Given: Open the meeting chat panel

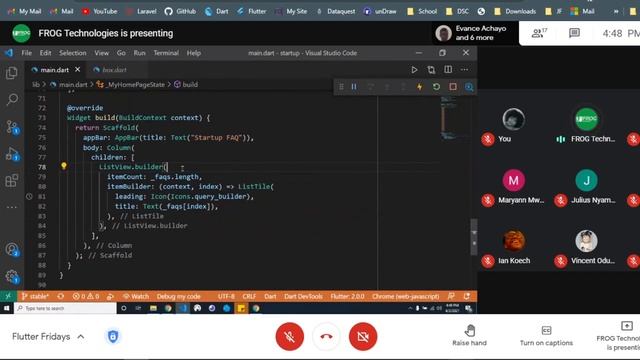Looking at the screenshot, I should [574, 33].
